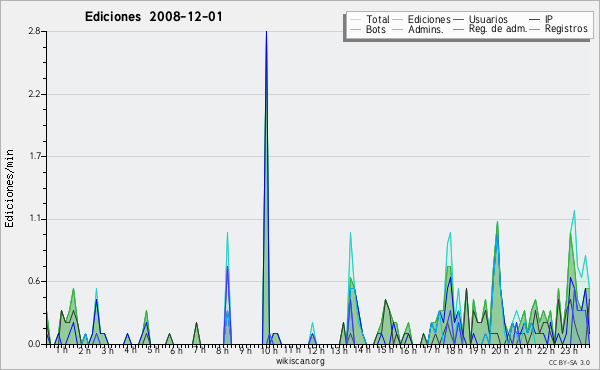Click the y-axis value 2.2

(35, 94)
